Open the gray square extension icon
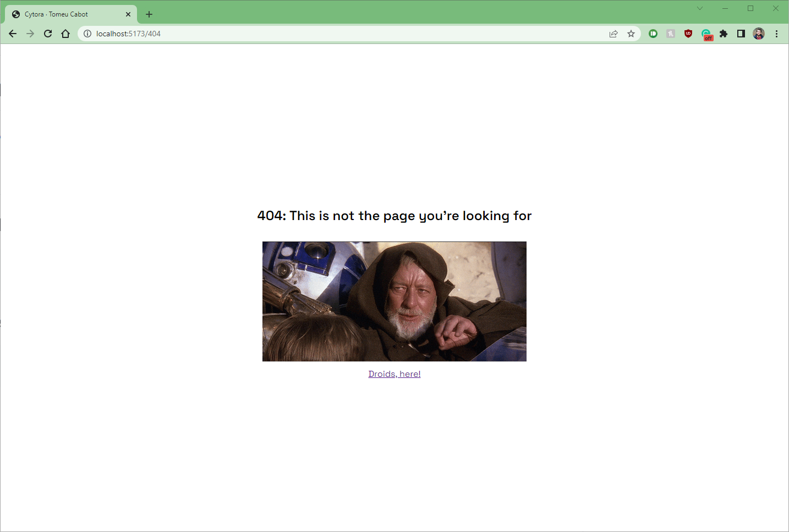The height and width of the screenshot is (532, 789). 671,34
